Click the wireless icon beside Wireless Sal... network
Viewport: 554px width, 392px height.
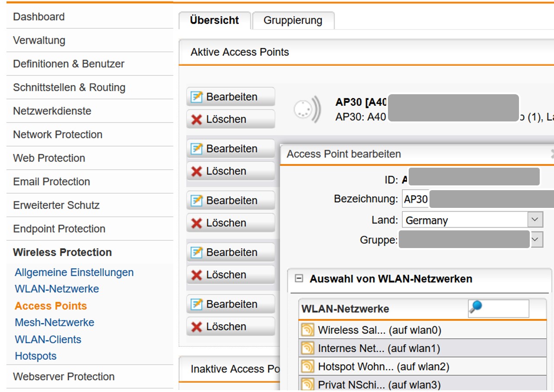point(307,331)
